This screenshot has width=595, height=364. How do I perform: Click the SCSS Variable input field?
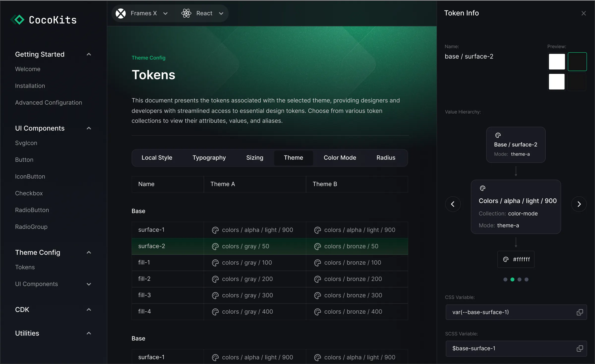516,348
